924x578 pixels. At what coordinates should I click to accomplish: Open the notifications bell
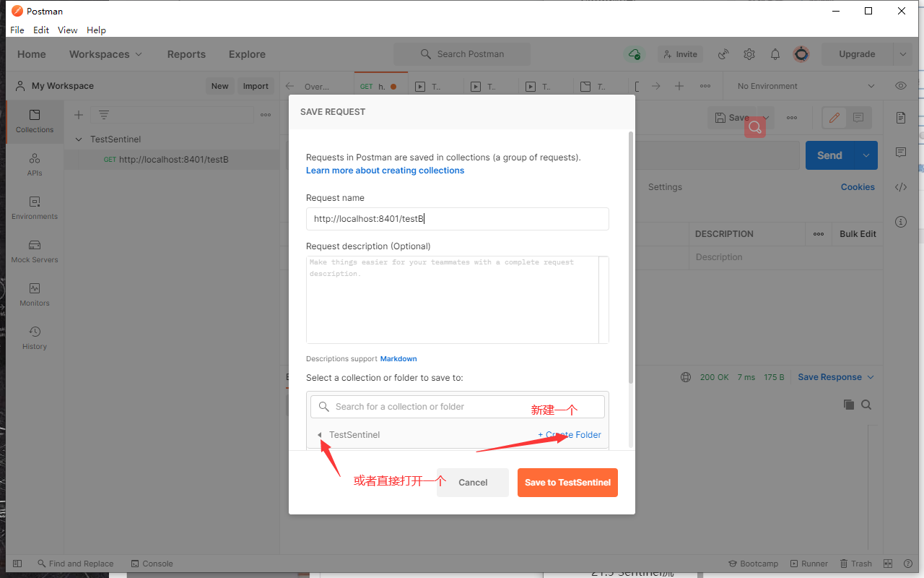pyautogui.click(x=775, y=54)
